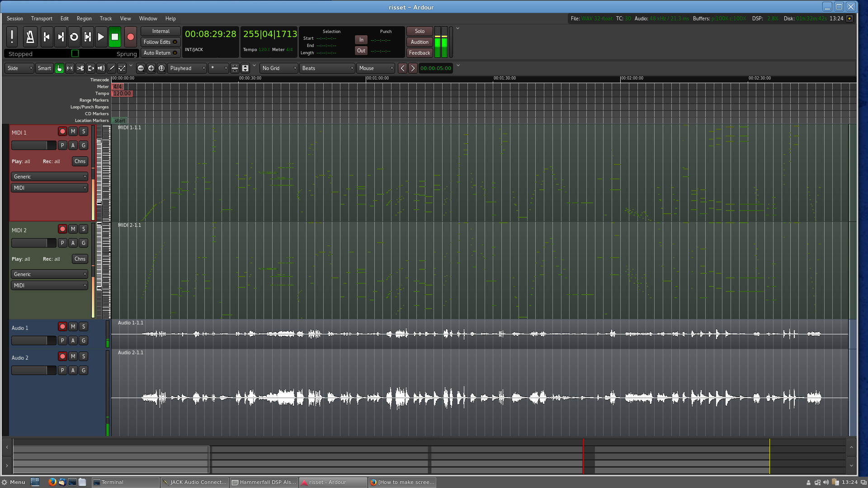Screen dimensions: 868x488
Task: Open the Transport menu
Action: click(x=42, y=19)
